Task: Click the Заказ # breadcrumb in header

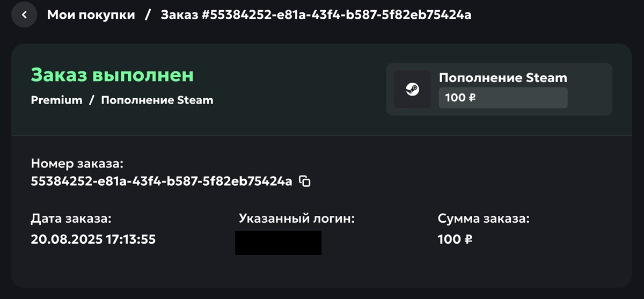Action: point(316,14)
